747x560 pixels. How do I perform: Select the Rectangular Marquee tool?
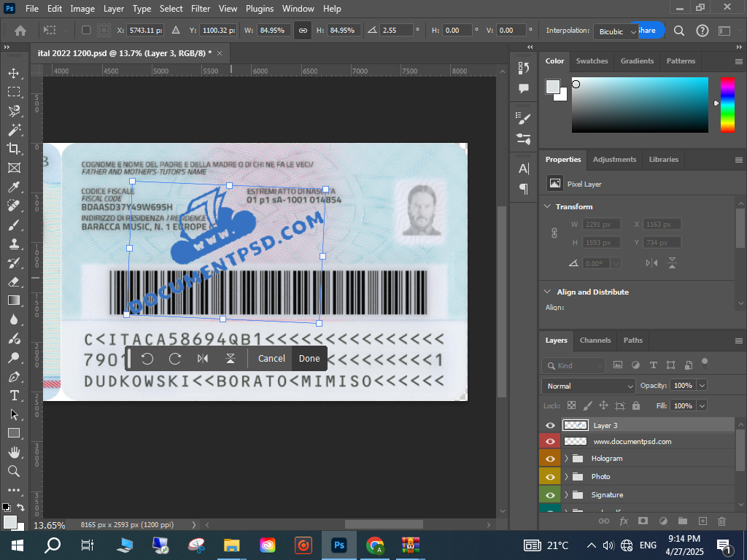[14, 91]
